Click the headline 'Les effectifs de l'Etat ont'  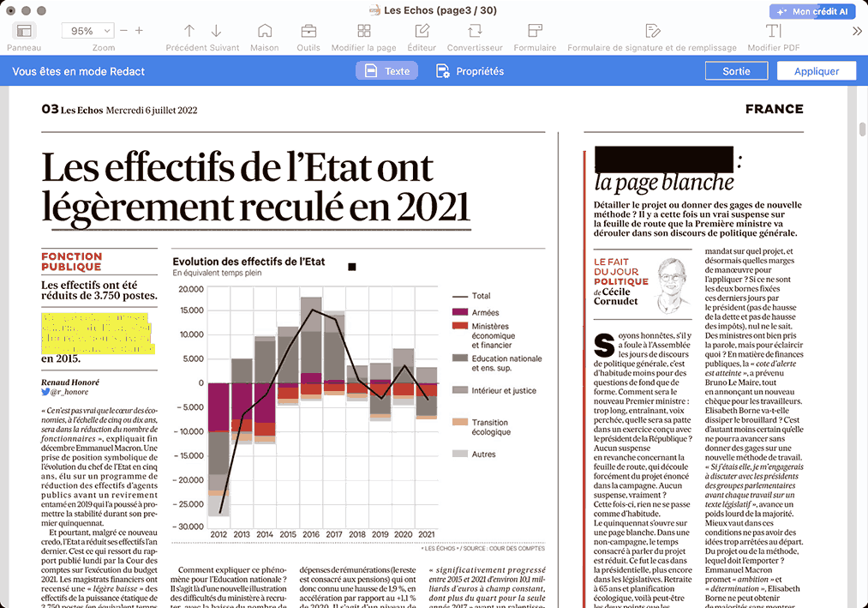pos(237,167)
